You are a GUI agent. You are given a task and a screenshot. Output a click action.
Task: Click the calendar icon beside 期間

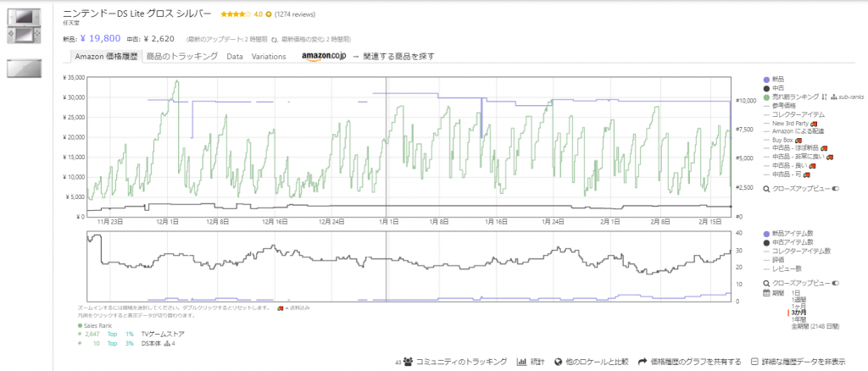tap(767, 292)
